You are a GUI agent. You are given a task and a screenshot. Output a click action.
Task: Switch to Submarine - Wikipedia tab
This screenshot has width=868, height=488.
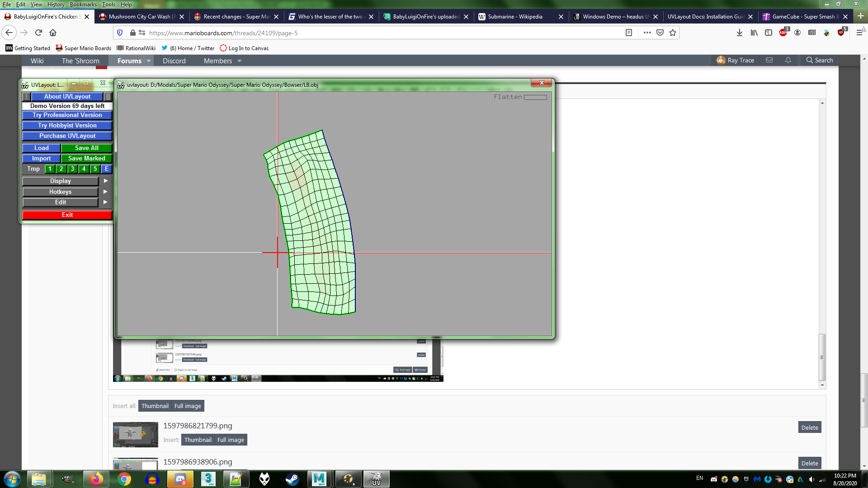pyautogui.click(x=521, y=17)
